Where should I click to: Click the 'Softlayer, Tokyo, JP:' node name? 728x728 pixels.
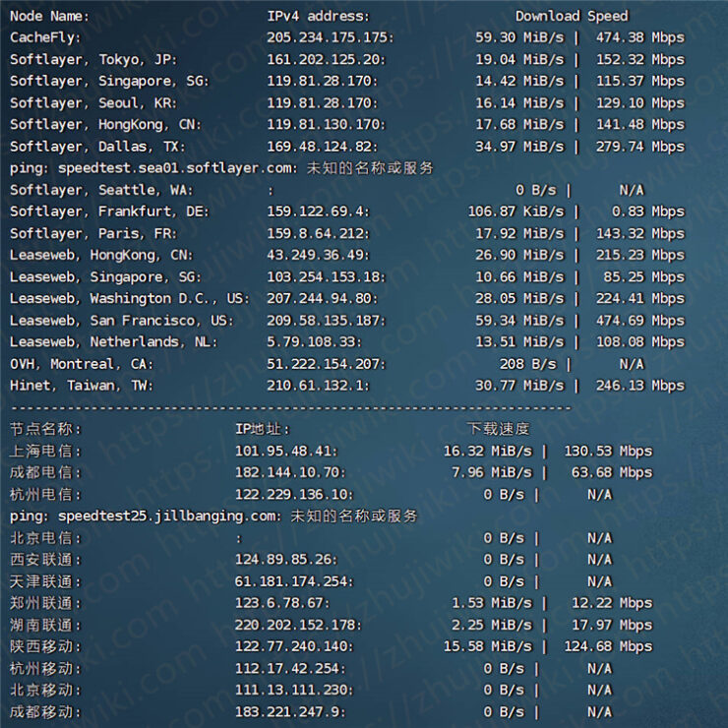(93, 59)
